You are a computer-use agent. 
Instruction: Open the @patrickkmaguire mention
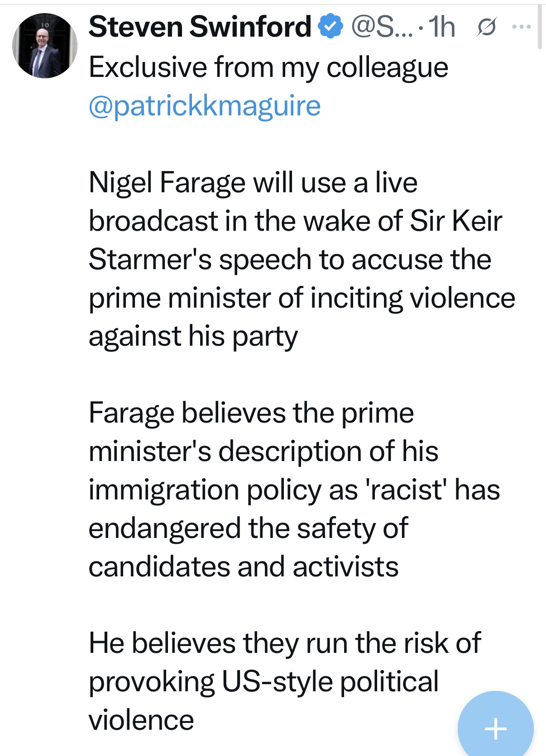pos(205,105)
